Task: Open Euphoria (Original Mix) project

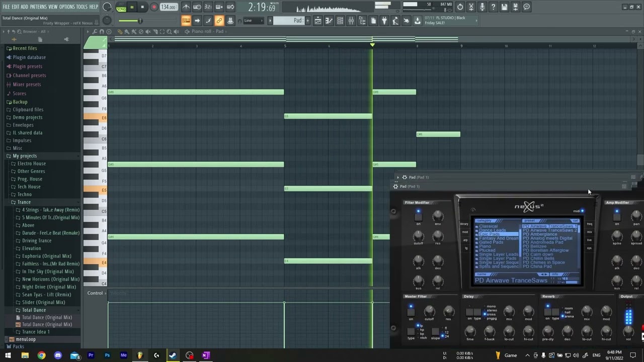Action: [46, 256]
